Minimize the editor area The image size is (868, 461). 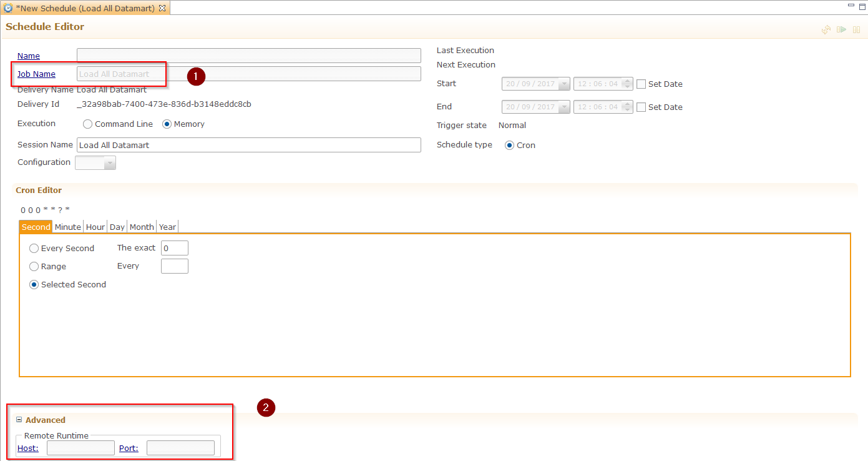(851, 6)
